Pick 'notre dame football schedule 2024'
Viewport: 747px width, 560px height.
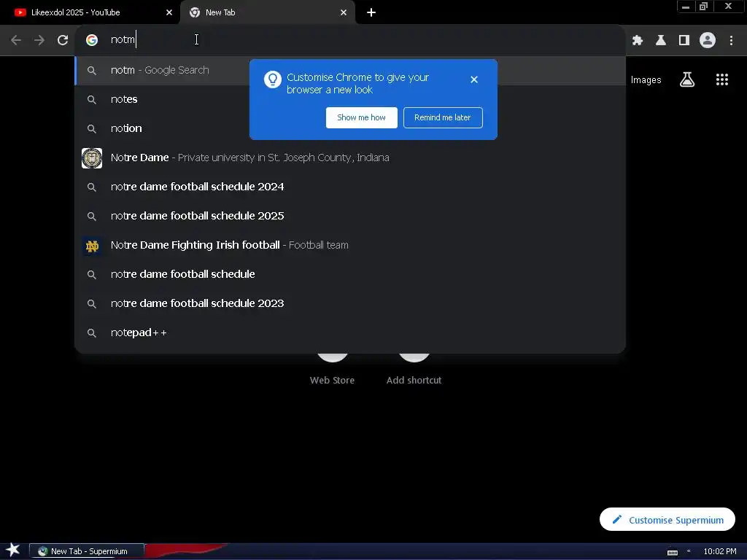click(x=350, y=187)
